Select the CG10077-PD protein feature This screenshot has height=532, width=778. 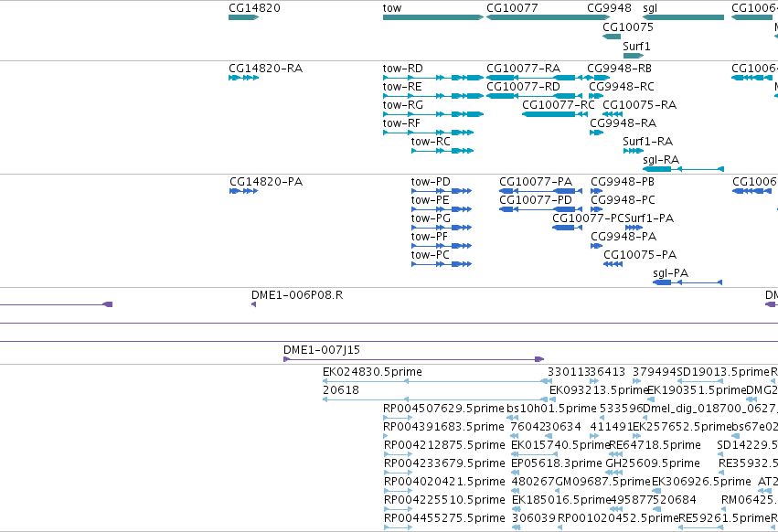click(x=541, y=209)
